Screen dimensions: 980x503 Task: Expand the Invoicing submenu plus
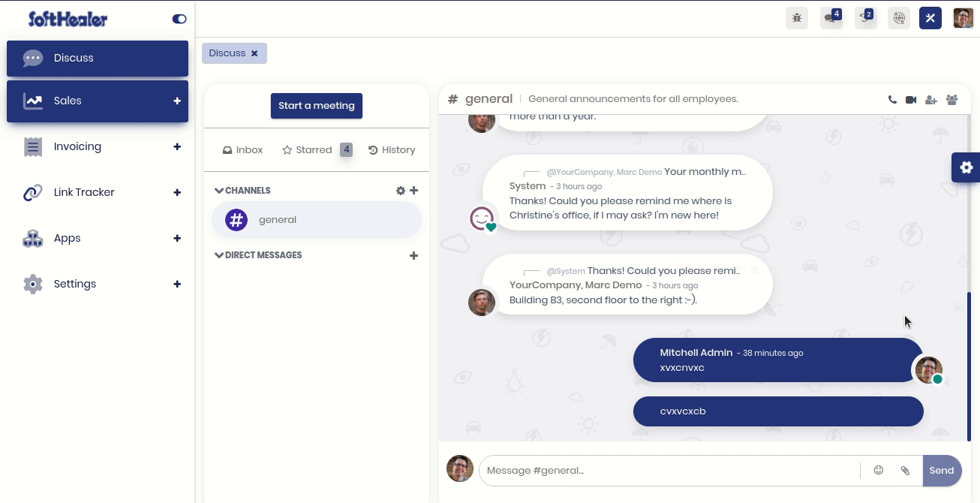[177, 146]
